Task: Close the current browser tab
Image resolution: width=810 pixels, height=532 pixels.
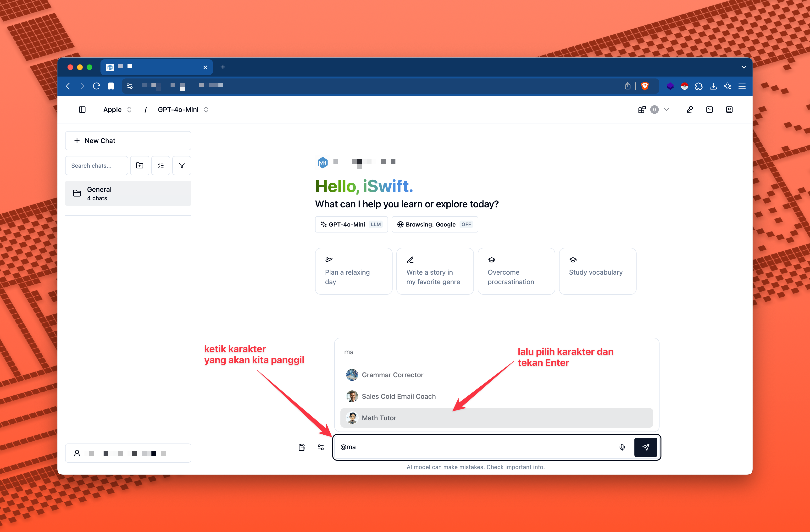Action: click(x=205, y=67)
